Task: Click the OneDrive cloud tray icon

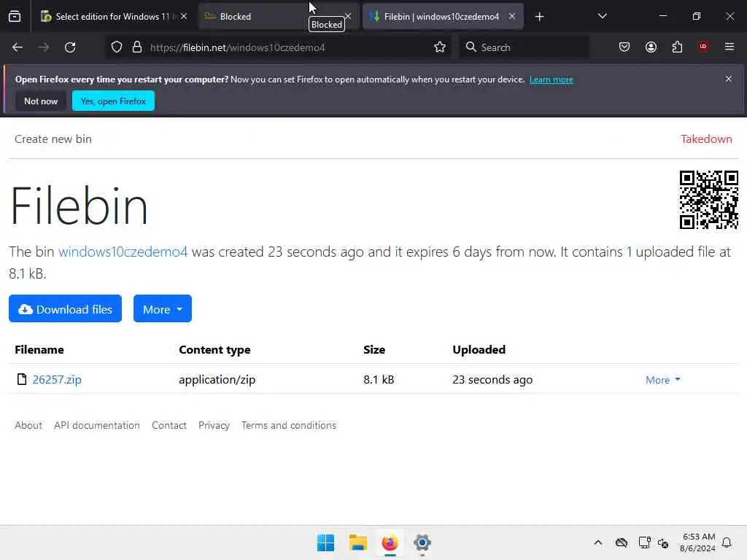Action: point(622,542)
